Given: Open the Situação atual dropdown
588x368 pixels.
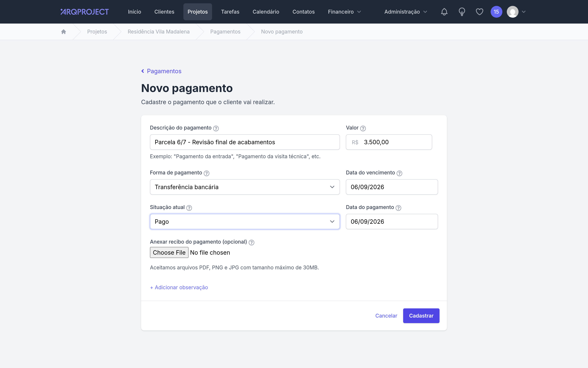Looking at the screenshot, I should coord(245,222).
